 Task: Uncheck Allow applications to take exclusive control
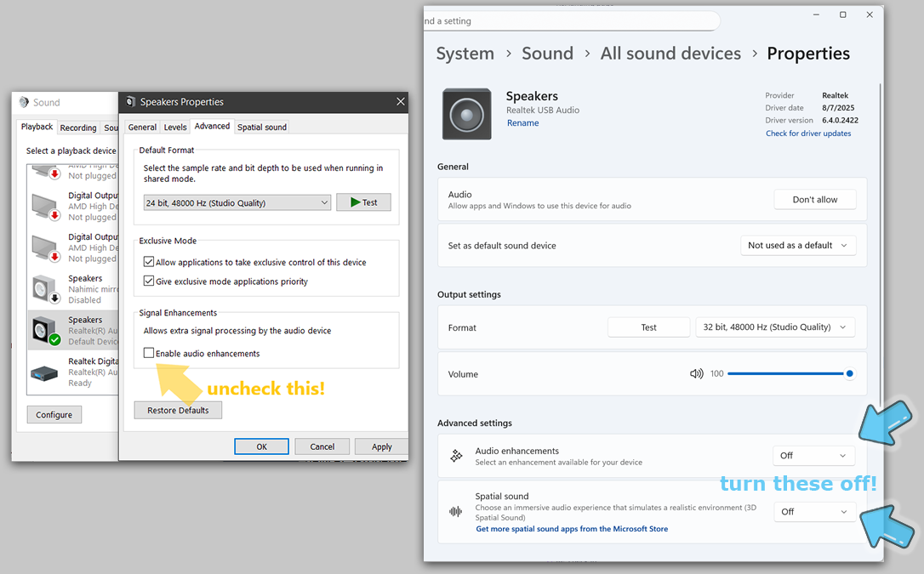tap(149, 262)
